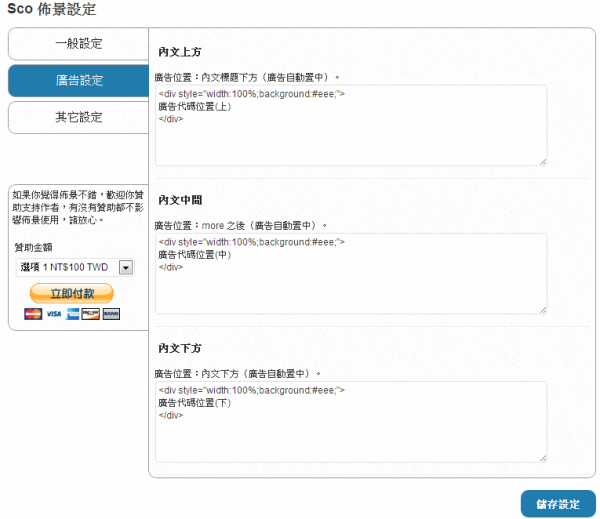Click the 內文上方 section heading
Viewport: 600px width, 519px height.
click(180, 52)
